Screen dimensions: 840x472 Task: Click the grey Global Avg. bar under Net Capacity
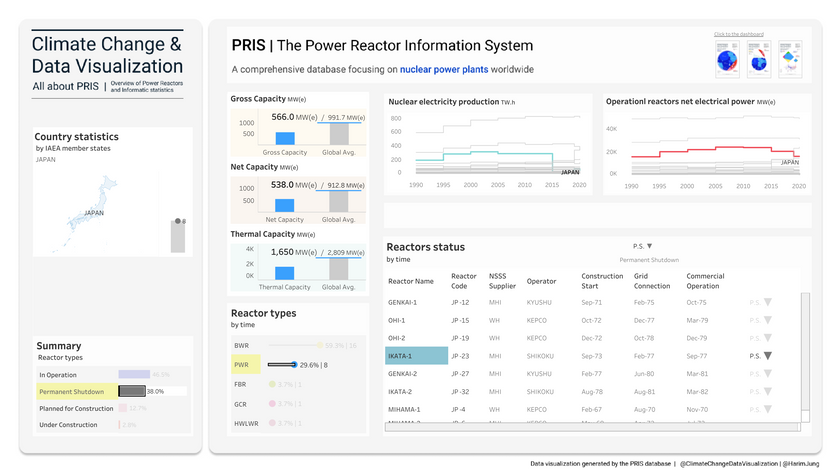tap(339, 201)
